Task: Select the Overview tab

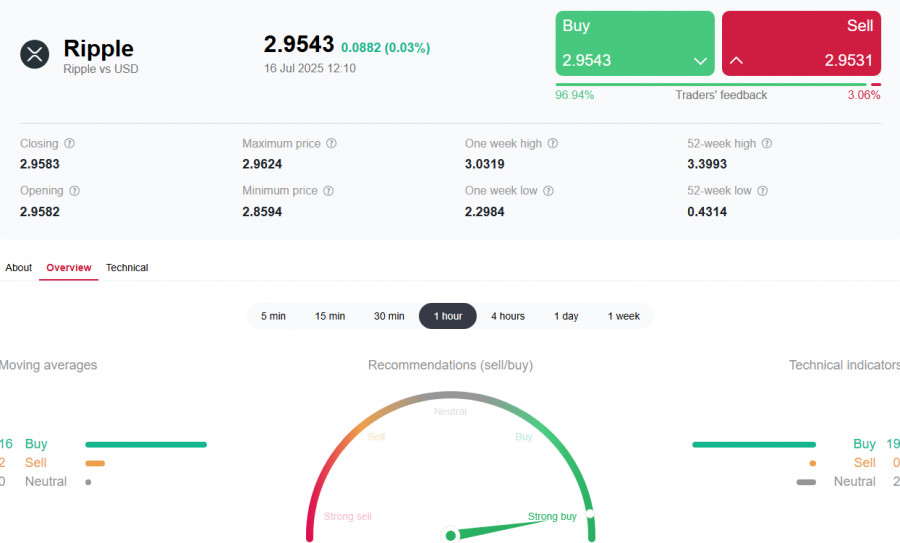Action: 69,267
